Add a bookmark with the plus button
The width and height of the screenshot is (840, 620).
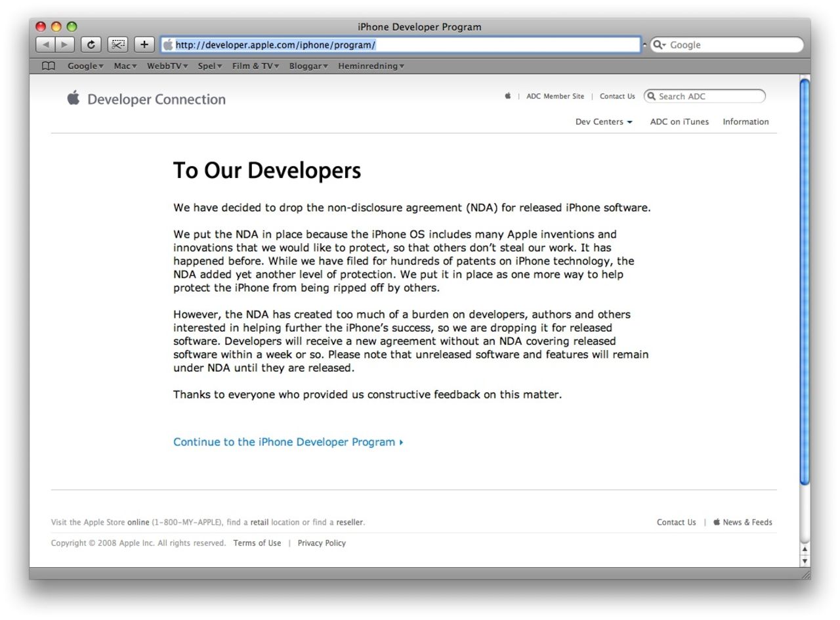pyautogui.click(x=144, y=45)
